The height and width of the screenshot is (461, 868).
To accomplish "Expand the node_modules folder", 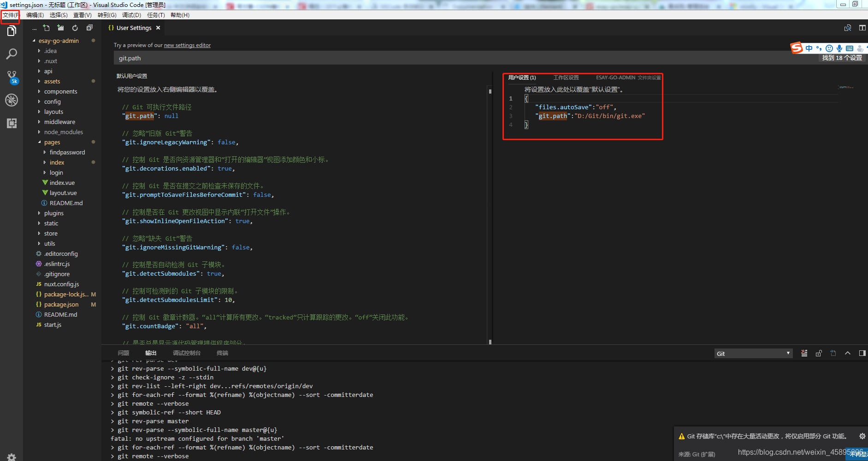I will click(x=64, y=132).
